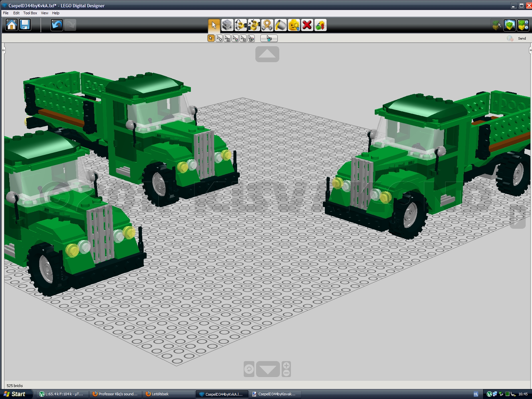Switch to Letöltések taskbar window

pyautogui.click(x=169, y=394)
